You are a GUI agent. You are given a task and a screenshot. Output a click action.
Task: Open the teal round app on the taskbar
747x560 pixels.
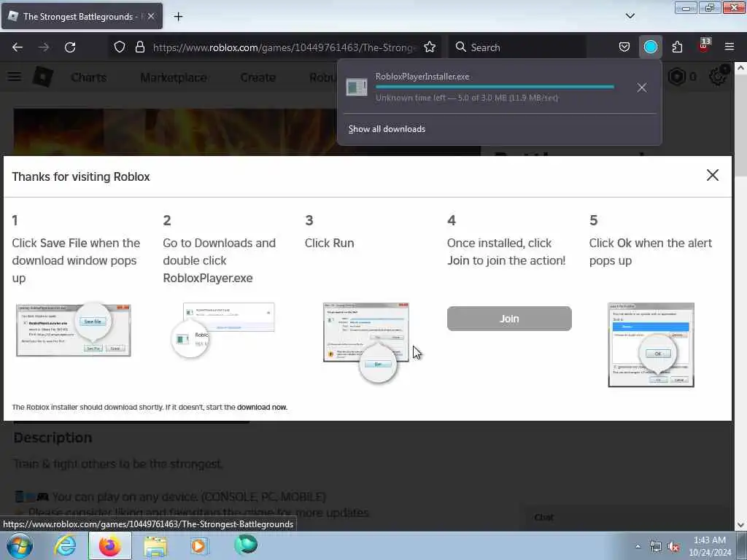point(246,545)
